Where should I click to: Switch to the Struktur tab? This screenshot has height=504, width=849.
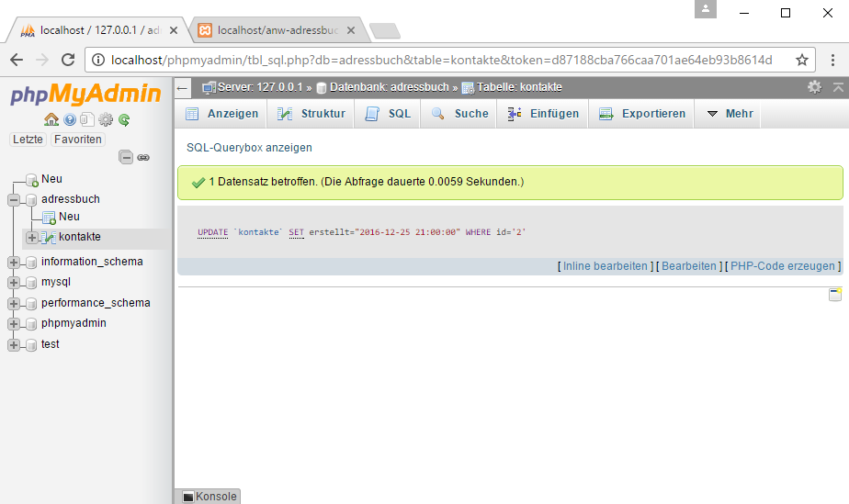[x=311, y=114]
